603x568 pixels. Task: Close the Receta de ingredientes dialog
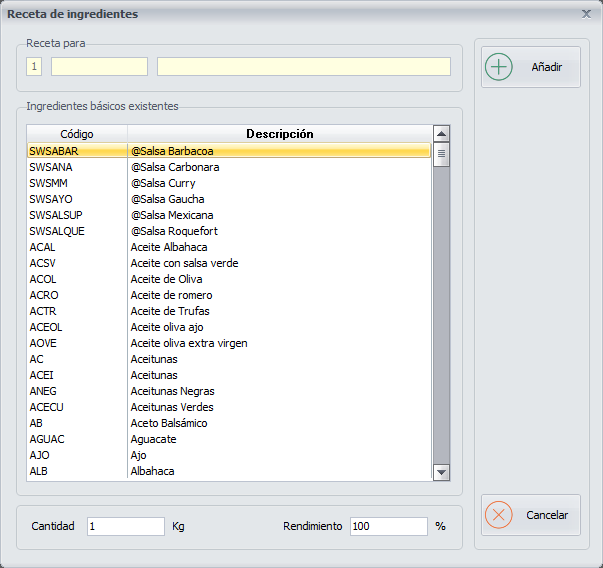(x=586, y=14)
